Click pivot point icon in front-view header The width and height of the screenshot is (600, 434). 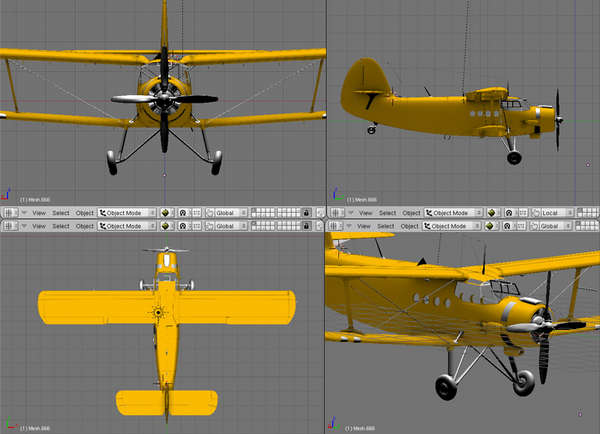tap(184, 213)
